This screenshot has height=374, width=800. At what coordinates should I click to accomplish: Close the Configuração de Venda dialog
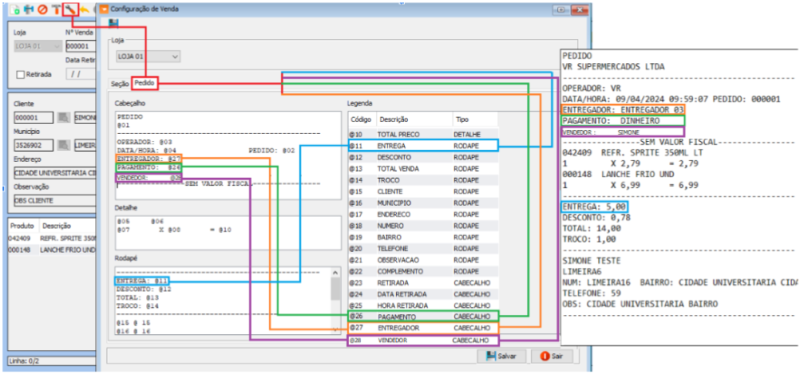(580, 10)
